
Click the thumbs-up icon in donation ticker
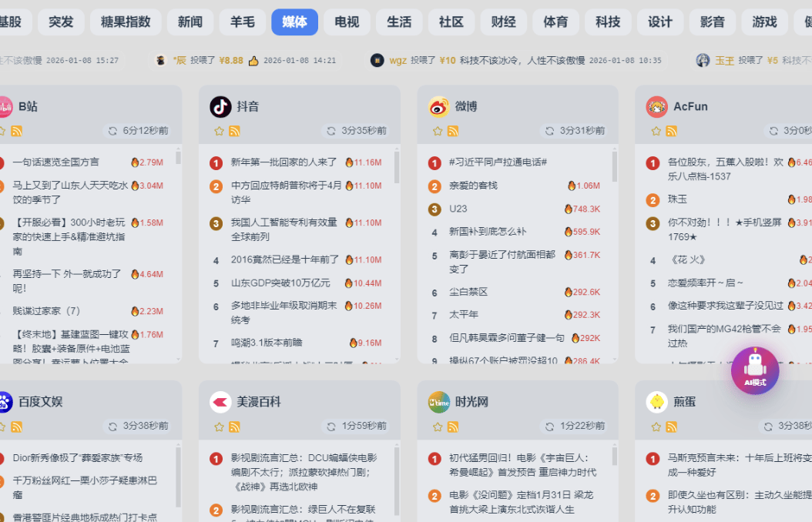[253, 61]
